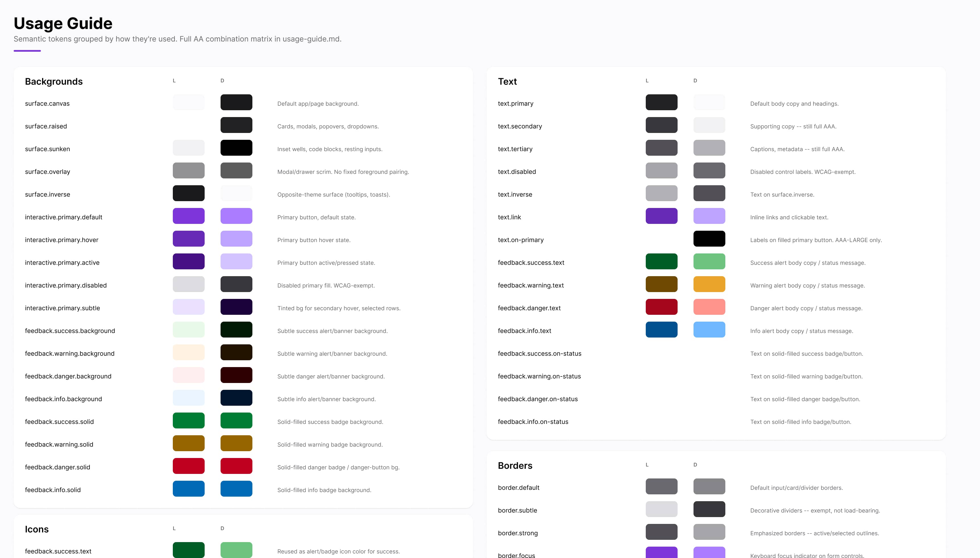Click the light swatch for text.link
980x558 pixels.
tap(661, 216)
